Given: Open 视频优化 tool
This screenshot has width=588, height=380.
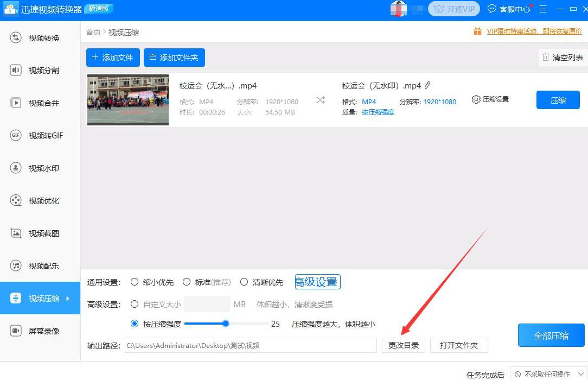Looking at the screenshot, I should click(x=40, y=201).
